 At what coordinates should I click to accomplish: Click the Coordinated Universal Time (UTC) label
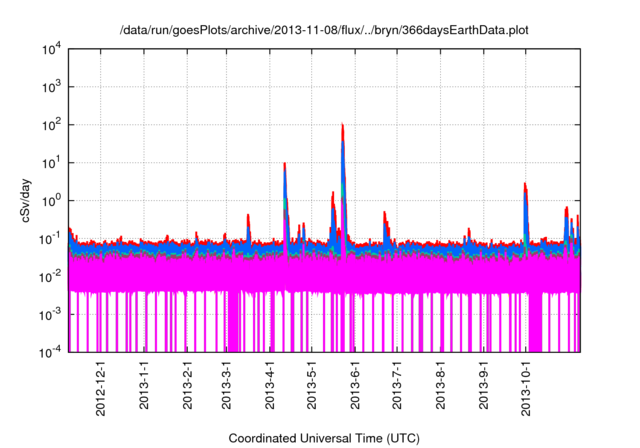324,438
